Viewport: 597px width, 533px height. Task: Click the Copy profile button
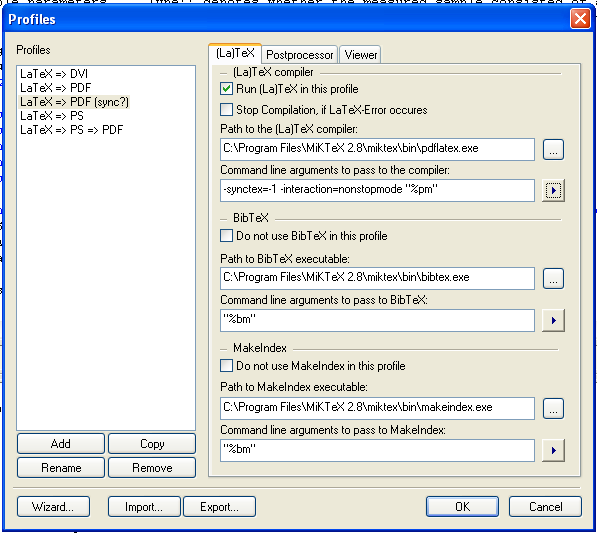pyautogui.click(x=152, y=444)
